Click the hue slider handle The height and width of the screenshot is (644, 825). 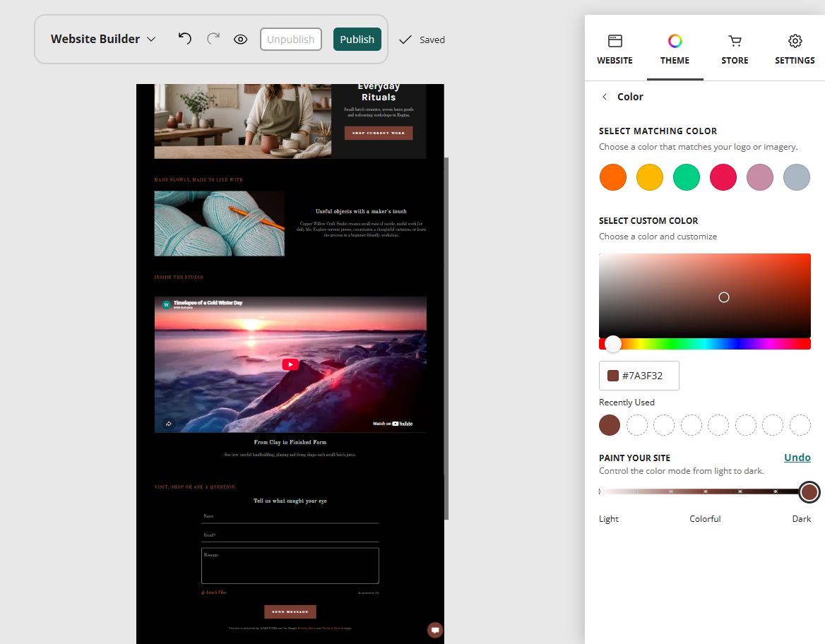click(612, 344)
